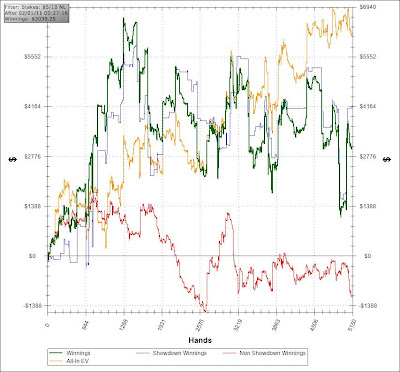Click the $2776 label on left y-axis
Screen dimensions: 400x372
click(31, 156)
